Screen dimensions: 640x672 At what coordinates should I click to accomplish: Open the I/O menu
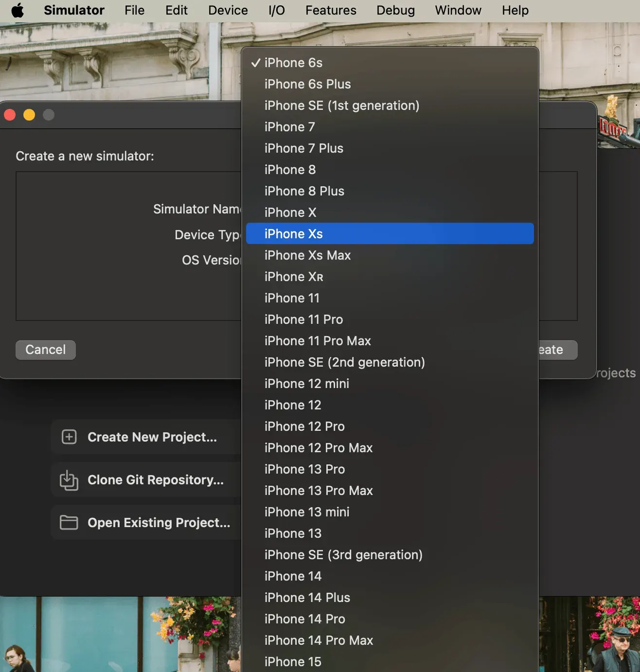click(277, 10)
